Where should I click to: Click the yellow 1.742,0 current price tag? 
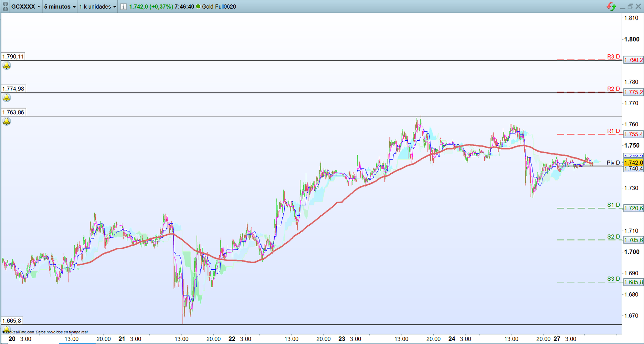[633, 163]
